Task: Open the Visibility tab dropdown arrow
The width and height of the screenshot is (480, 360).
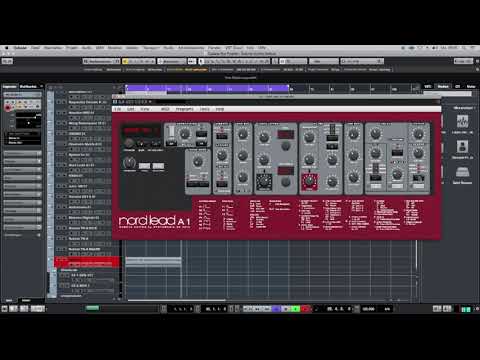Action: [41, 86]
